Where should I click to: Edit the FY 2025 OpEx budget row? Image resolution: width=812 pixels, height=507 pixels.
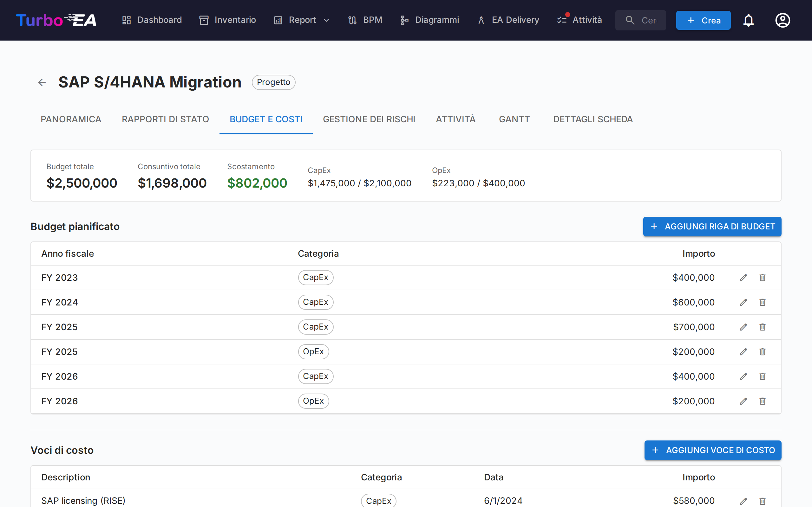tap(743, 352)
